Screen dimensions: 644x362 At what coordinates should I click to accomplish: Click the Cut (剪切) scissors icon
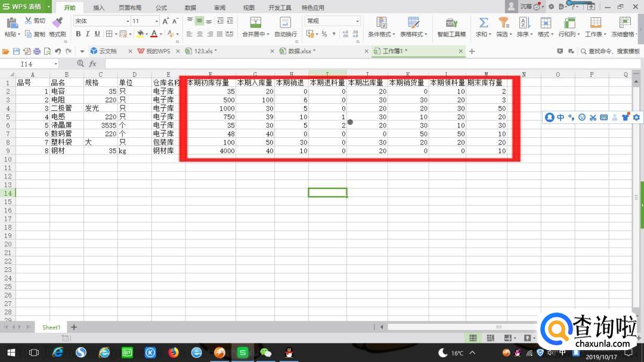click(x=29, y=20)
